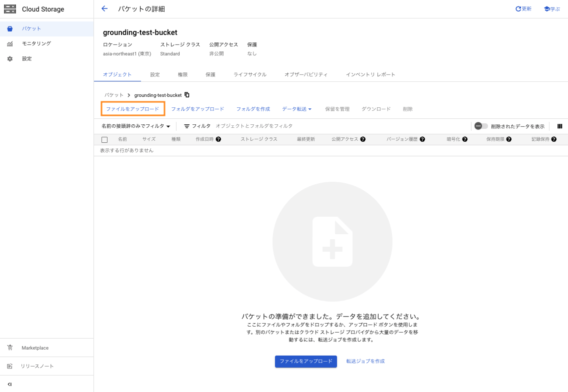Click the リリースノート notes icon
This screenshot has height=392, width=568.
click(x=10, y=366)
